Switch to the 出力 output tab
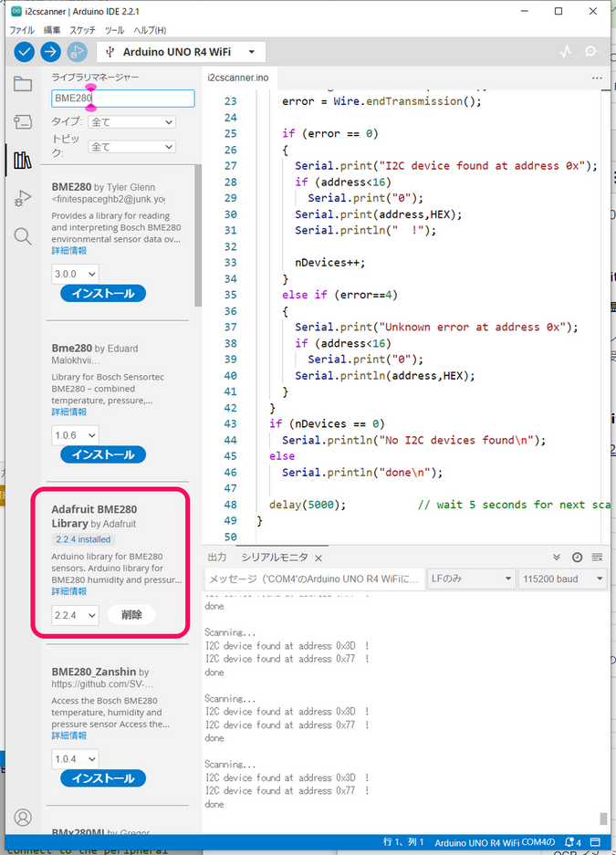Image resolution: width=616 pixels, height=855 pixels. click(x=216, y=558)
